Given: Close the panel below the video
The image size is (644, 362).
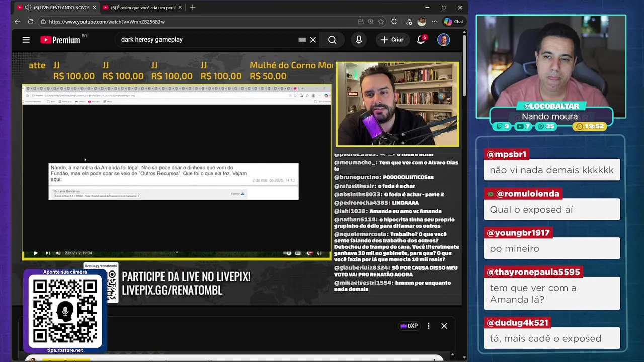Looking at the screenshot, I should (444, 326).
